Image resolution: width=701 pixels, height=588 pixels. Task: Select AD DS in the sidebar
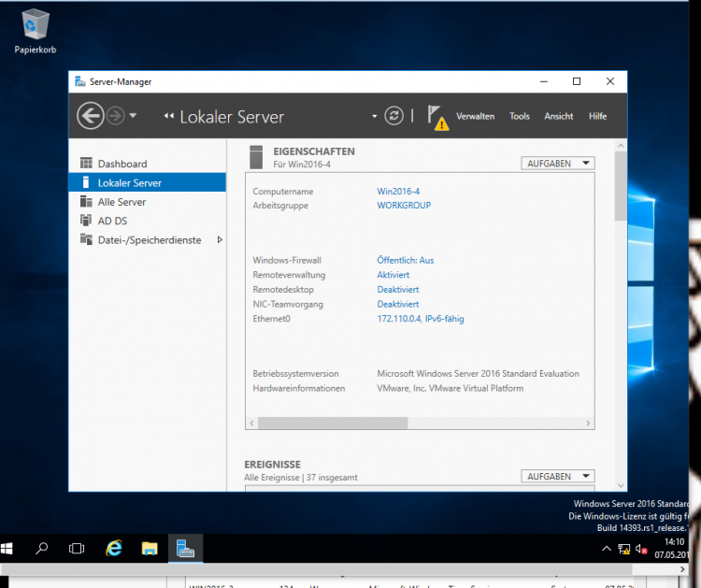(112, 221)
